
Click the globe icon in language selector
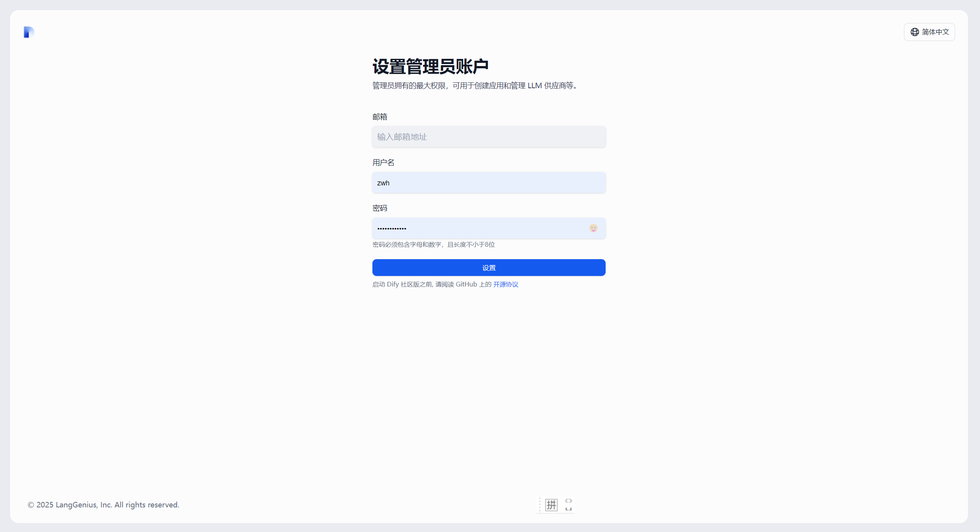(x=914, y=32)
